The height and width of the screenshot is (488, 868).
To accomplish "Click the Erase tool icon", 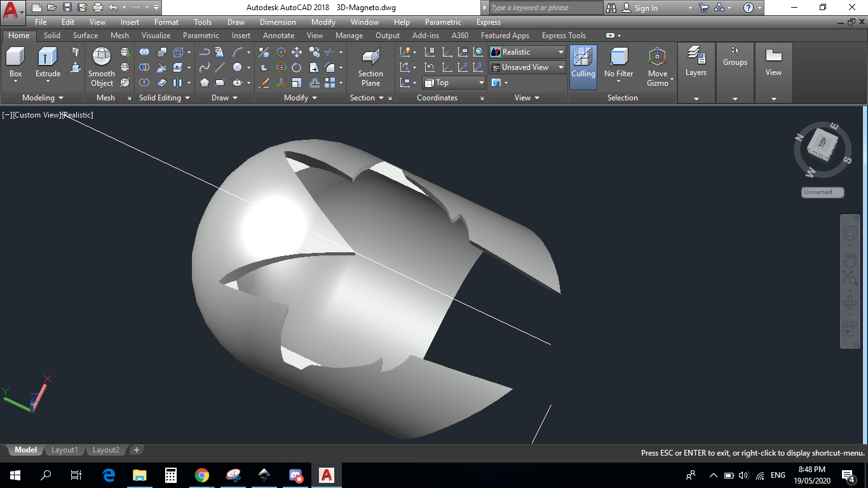I will pos(264,83).
